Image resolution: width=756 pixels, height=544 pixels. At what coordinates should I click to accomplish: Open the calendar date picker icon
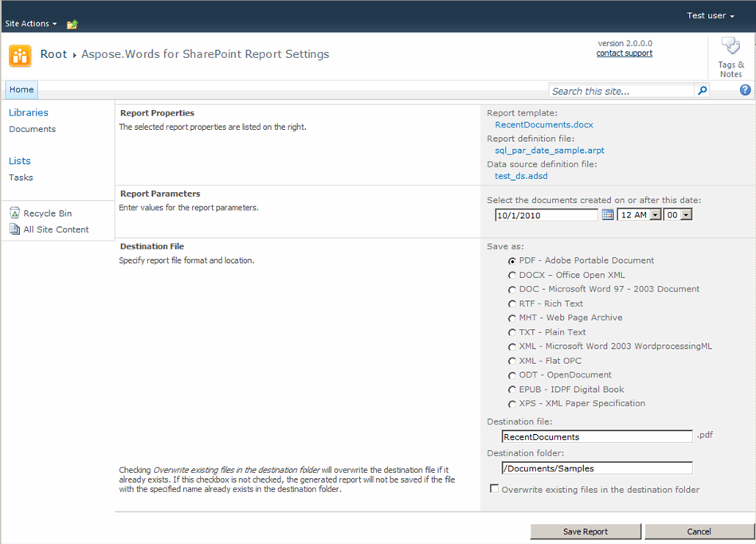(608, 215)
